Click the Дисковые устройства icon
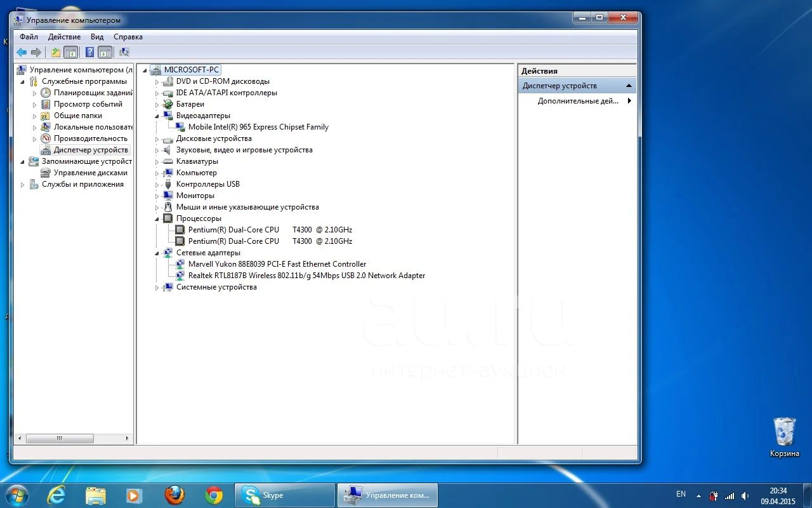The width and height of the screenshot is (812, 508). [167, 138]
